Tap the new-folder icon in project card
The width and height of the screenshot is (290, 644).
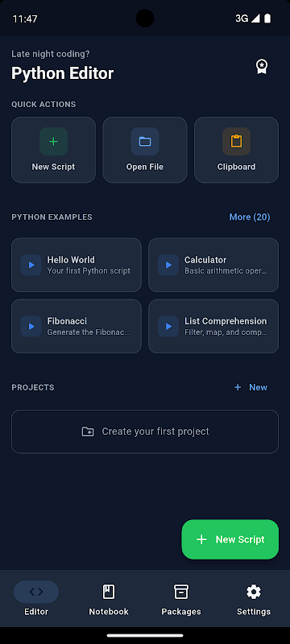(x=88, y=431)
